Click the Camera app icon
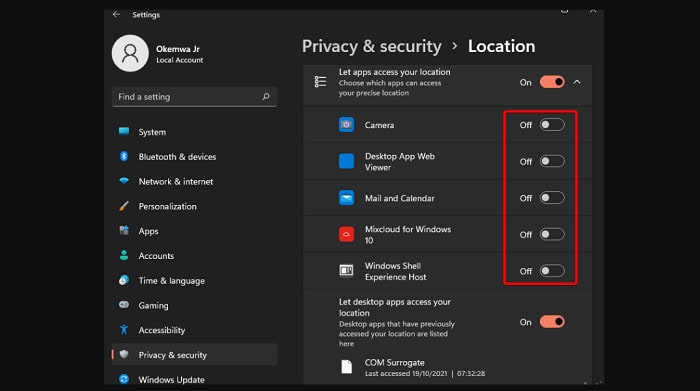700x391 pixels. click(346, 125)
